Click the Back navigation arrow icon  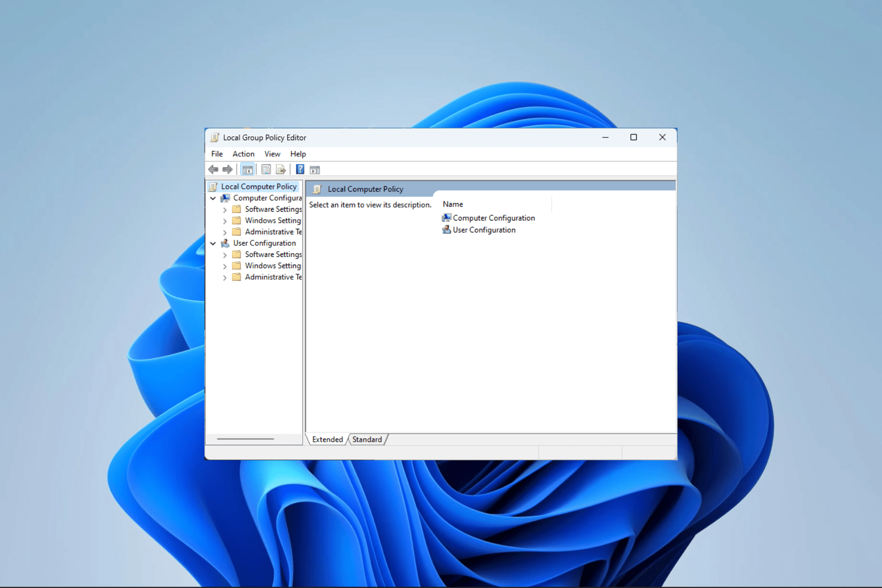[x=213, y=170]
